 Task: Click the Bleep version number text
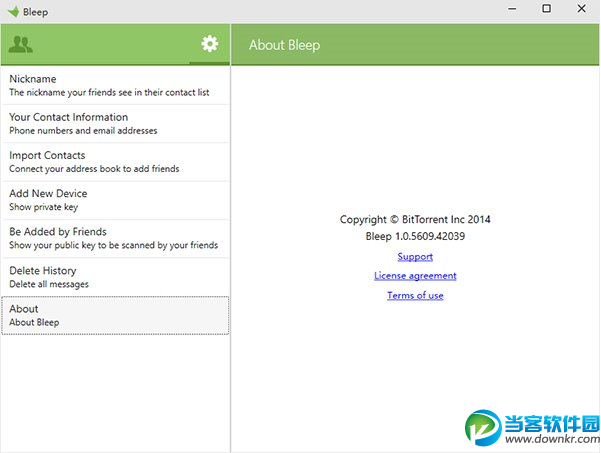click(415, 236)
